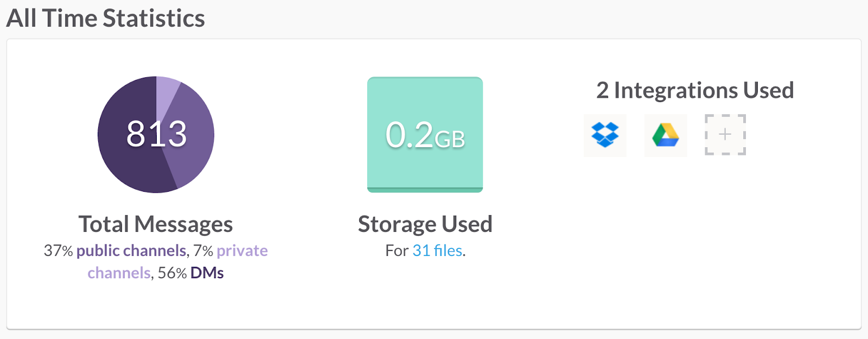
Task: Click the Storage Used label
Action: point(425,224)
